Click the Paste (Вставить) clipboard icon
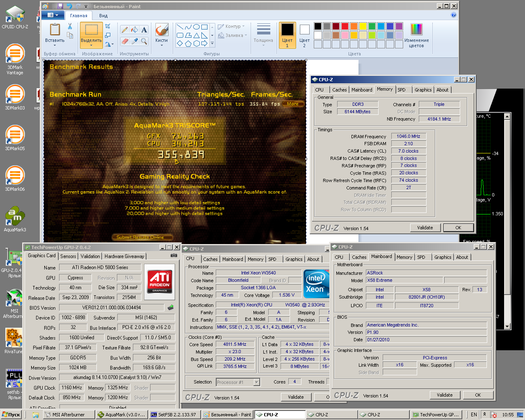The image size is (525, 420). click(55, 30)
